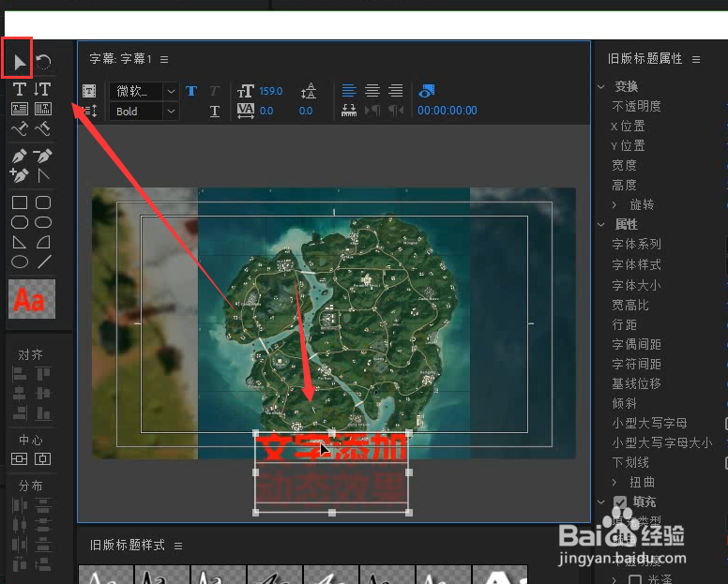Toggle underline text formatting

[215, 112]
